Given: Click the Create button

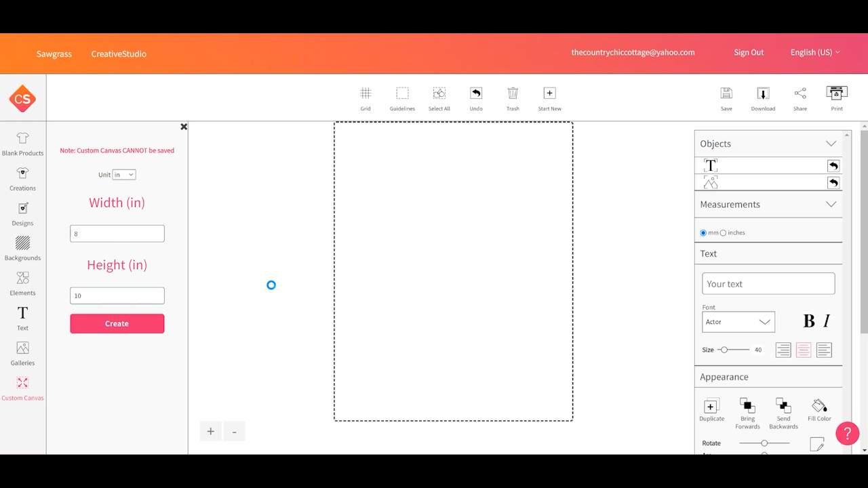Looking at the screenshot, I should (x=117, y=323).
